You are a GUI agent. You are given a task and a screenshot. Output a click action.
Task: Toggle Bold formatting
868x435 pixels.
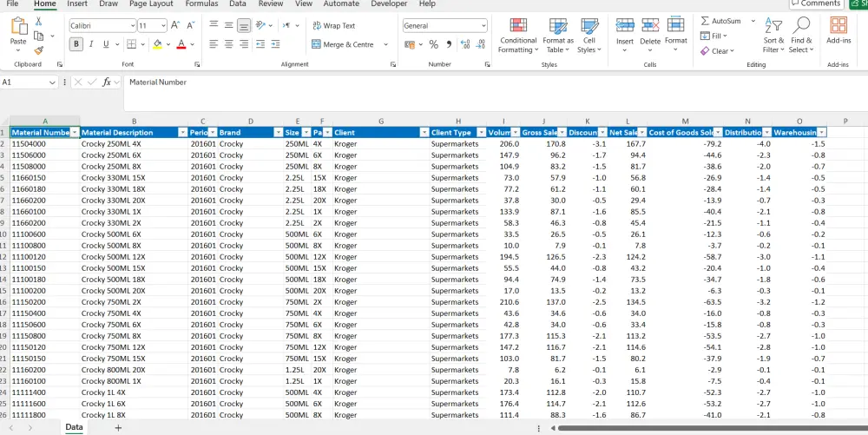click(76, 44)
